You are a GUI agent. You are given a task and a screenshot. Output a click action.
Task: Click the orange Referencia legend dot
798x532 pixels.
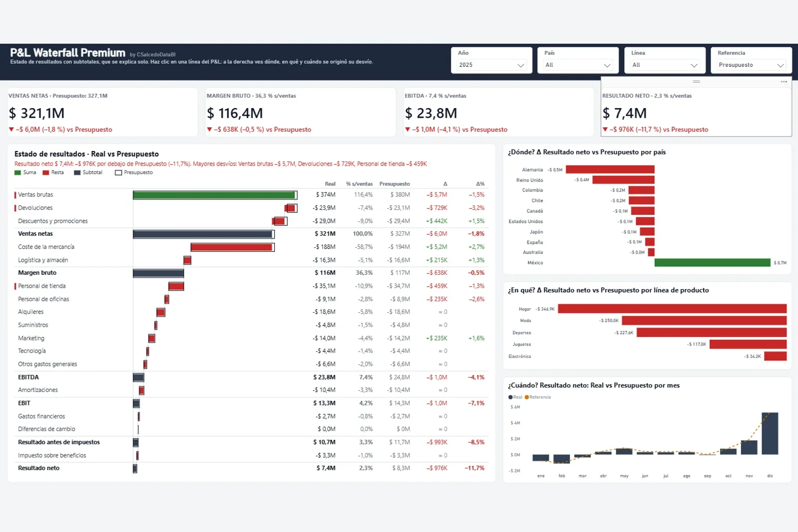527,397
